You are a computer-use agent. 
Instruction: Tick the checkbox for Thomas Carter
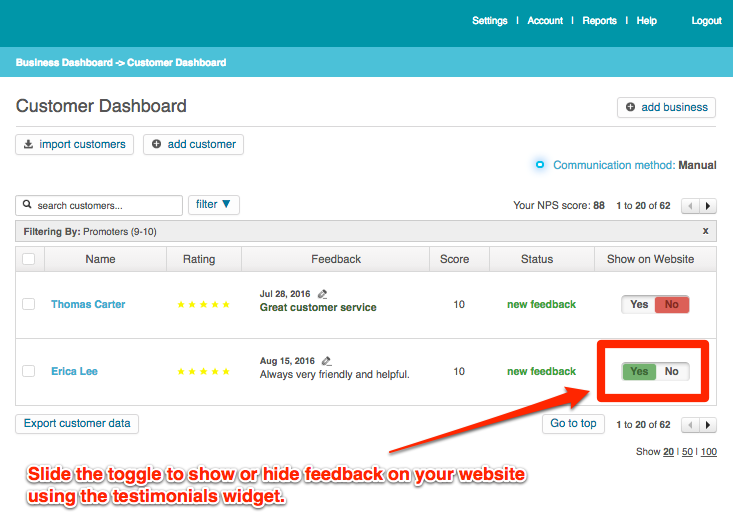click(x=29, y=304)
